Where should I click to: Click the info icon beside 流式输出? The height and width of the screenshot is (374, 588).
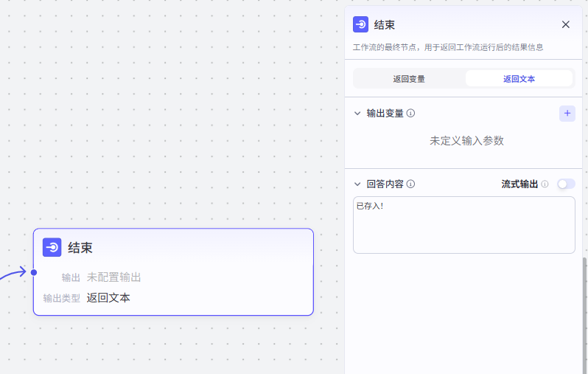click(x=545, y=184)
